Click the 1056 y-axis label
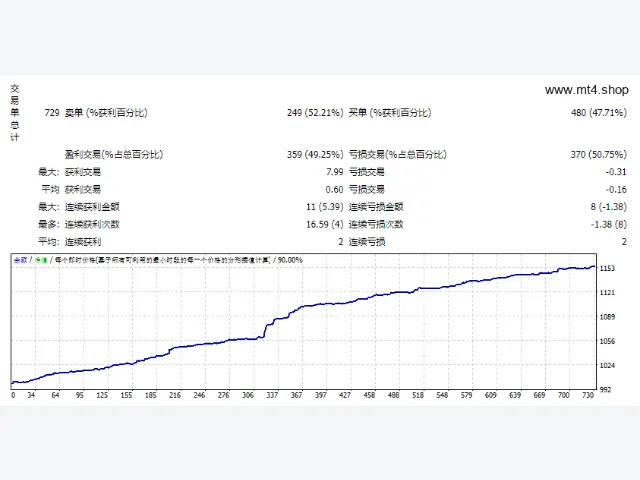640x480 pixels. click(x=607, y=341)
